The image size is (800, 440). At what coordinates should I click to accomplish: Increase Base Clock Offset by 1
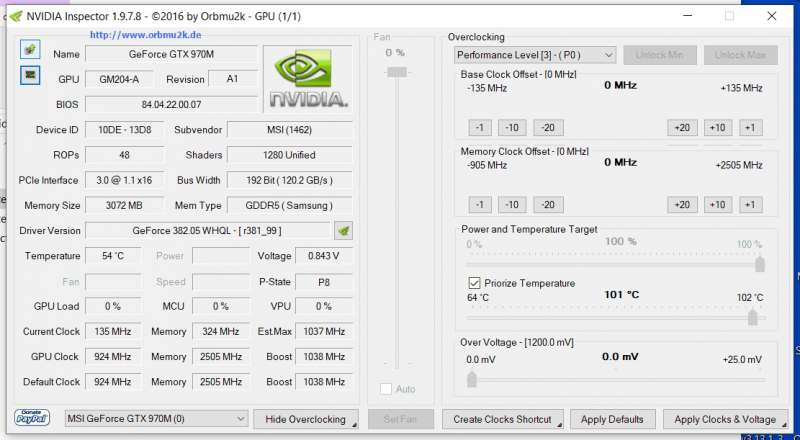click(751, 128)
